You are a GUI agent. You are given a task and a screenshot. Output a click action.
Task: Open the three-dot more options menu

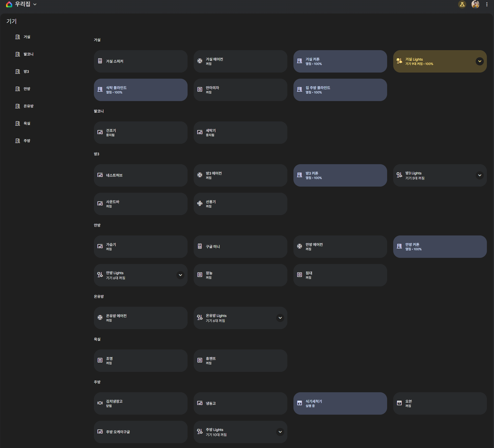tap(487, 4)
